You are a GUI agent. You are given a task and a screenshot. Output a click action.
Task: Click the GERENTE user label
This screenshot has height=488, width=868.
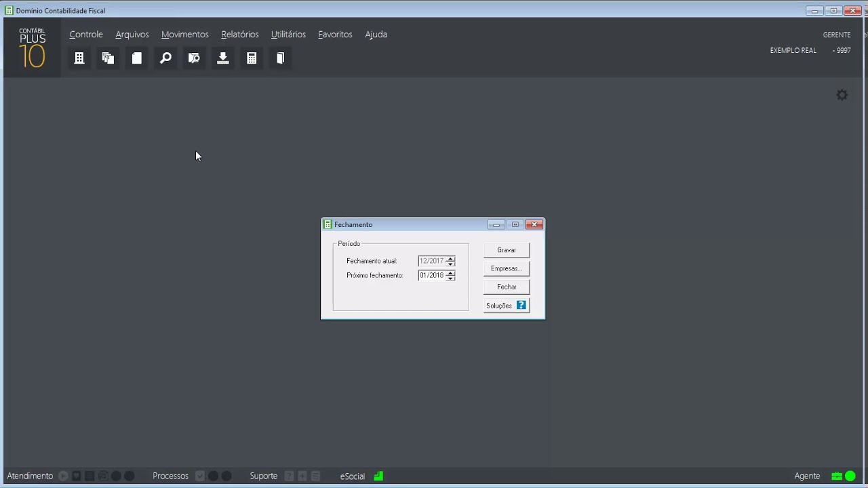coord(837,35)
